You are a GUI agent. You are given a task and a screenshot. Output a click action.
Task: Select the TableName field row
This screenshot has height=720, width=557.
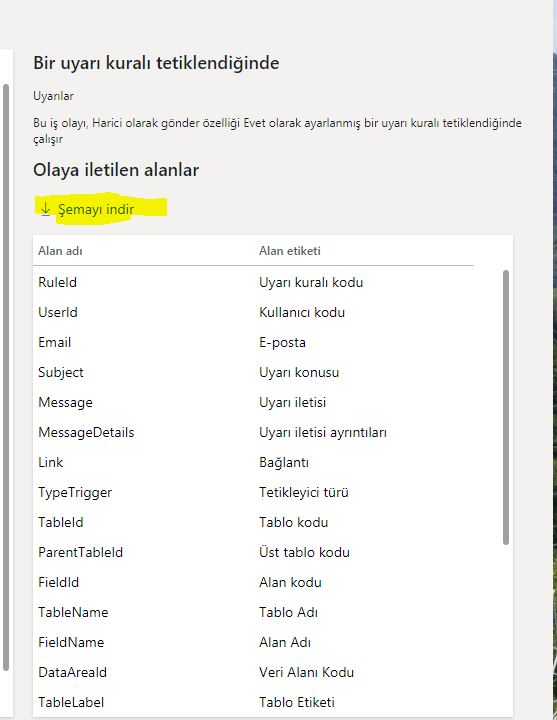(x=253, y=612)
